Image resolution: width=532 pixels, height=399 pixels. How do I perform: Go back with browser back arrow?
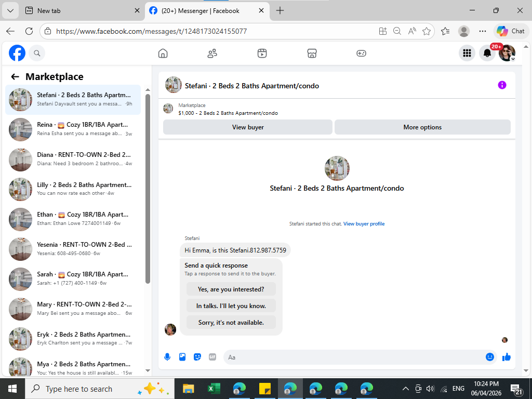tap(10, 31)
